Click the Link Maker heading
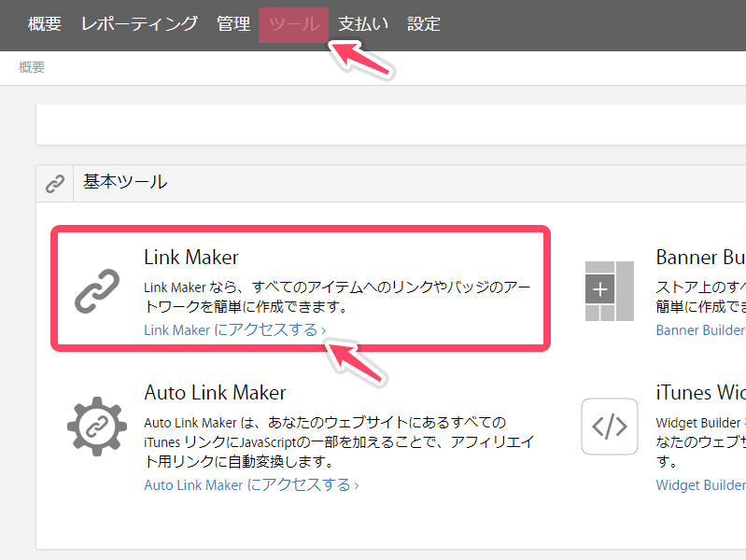 191,258
